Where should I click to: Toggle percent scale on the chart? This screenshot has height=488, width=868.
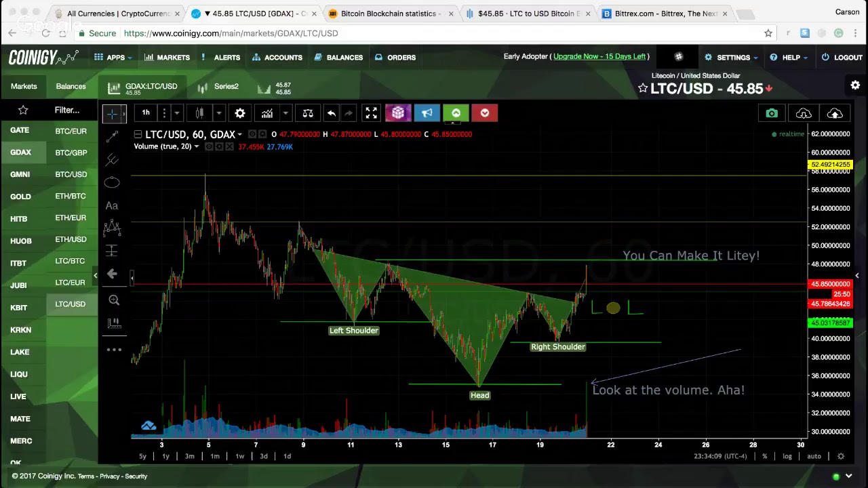pos(764,456)
